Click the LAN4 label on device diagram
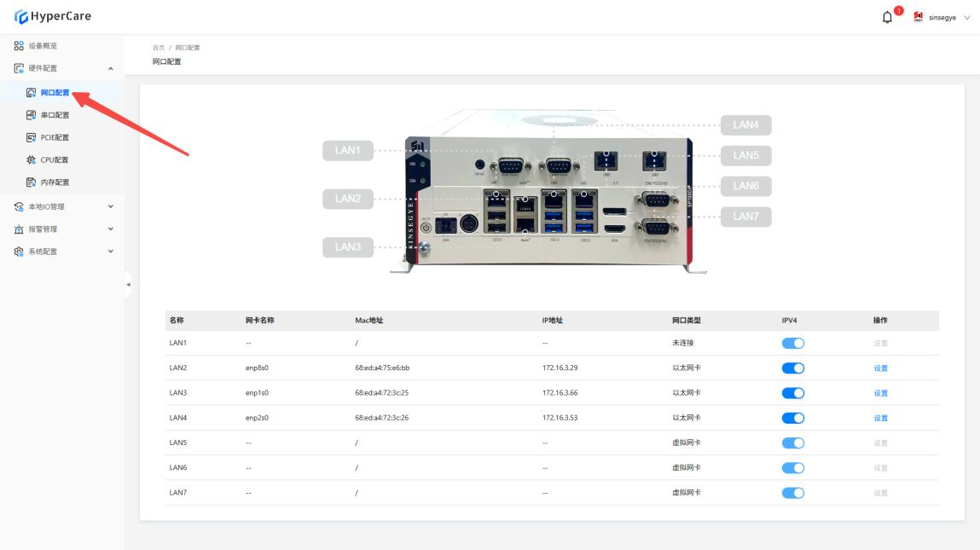Screen dimensions: 980x550 (x=745, y=125)
